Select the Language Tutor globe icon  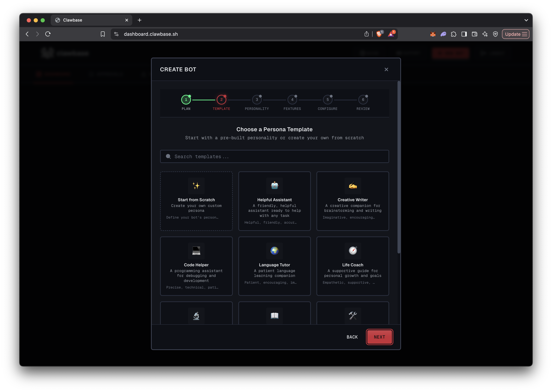point(274,251)
